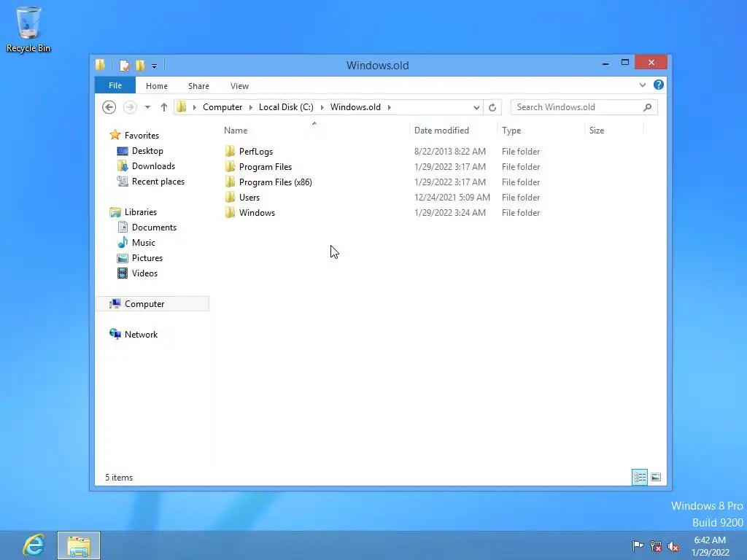747x560 pixels.
Task: Open Recent places in navigation pane
Action: click(x=158, y=182)
